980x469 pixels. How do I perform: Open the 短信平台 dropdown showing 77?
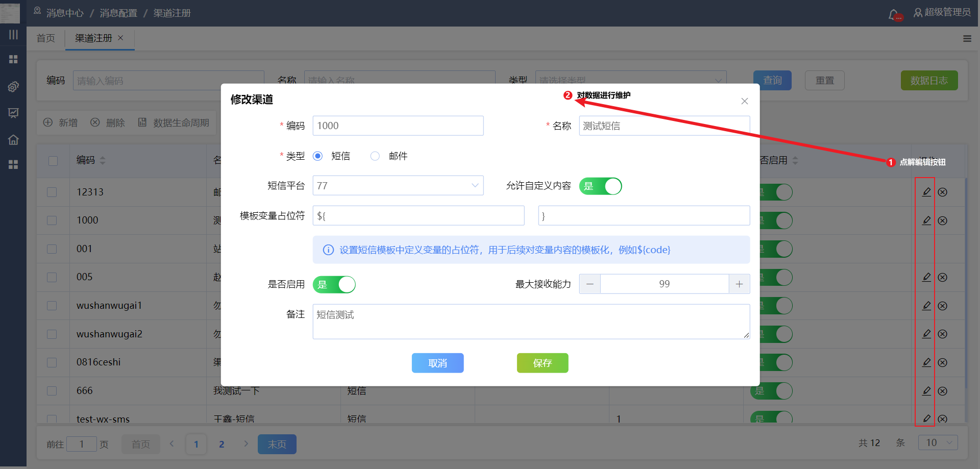(x=398, y=186)
